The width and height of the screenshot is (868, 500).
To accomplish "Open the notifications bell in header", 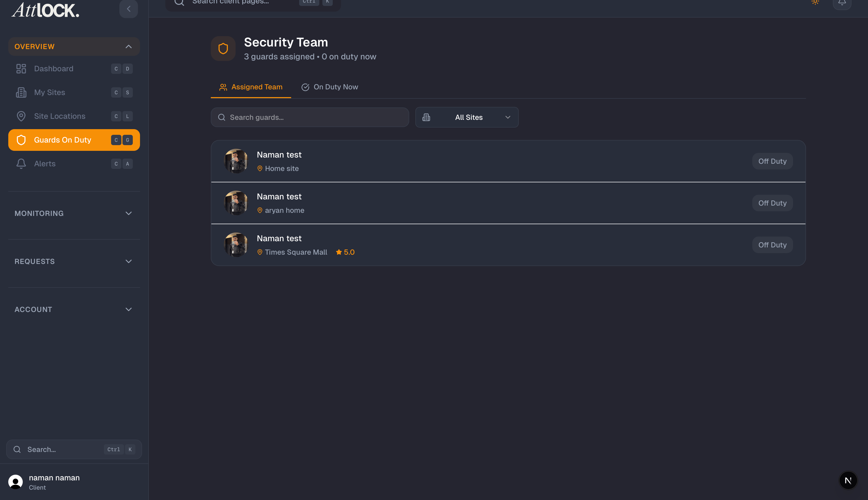I will tap(842, 3).
